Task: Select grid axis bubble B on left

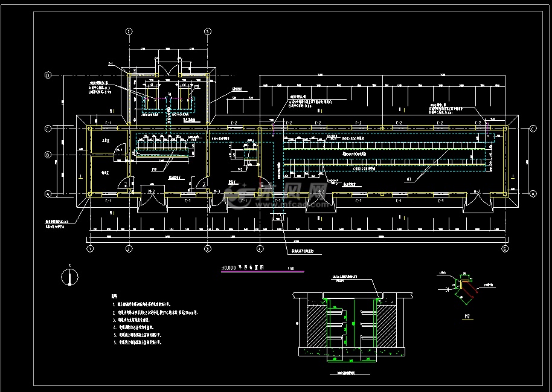Action: pos(47,155)
